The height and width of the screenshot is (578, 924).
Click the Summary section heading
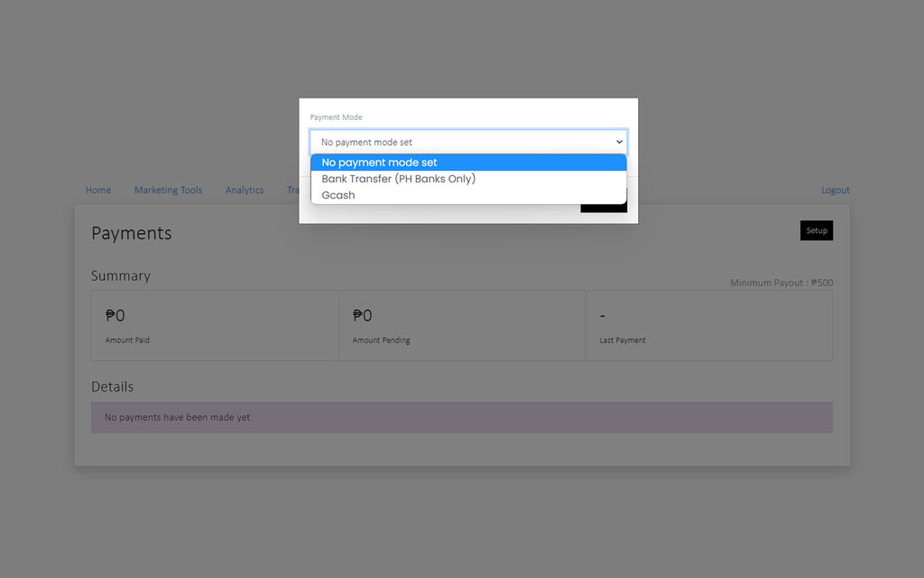[x=121, y=275]
